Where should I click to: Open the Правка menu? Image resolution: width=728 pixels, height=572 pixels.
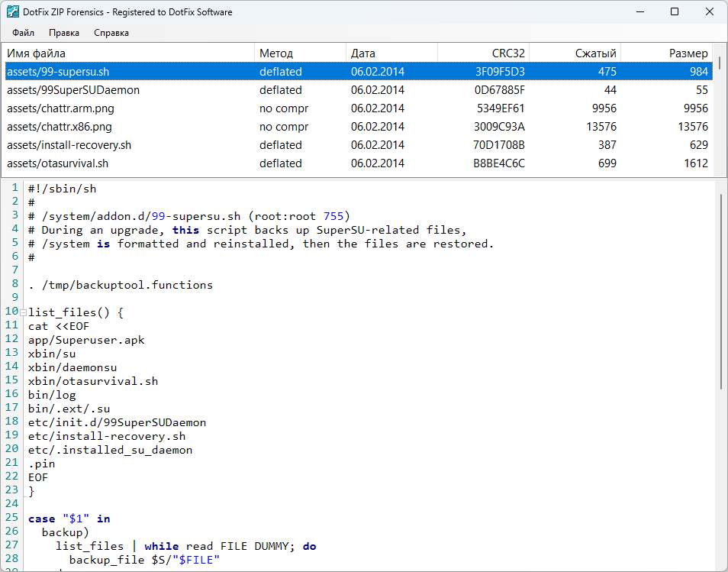pyautogui.click(x=63, y=33)
